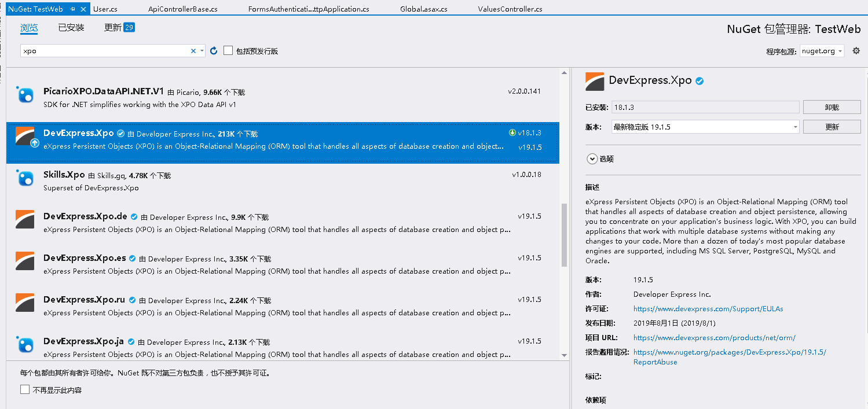
Task: Open the ValuesController.cs tab
Action: click(510, 9)
